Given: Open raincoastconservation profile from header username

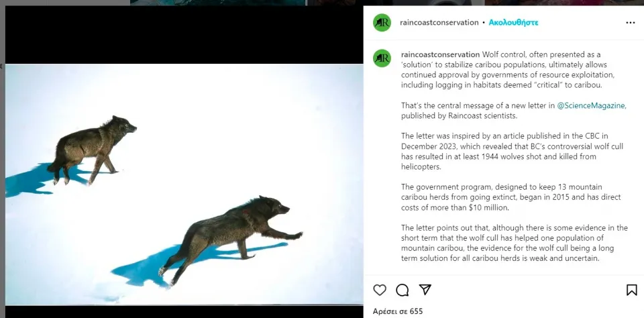Looking at the screenshot, I should [439, 23].
